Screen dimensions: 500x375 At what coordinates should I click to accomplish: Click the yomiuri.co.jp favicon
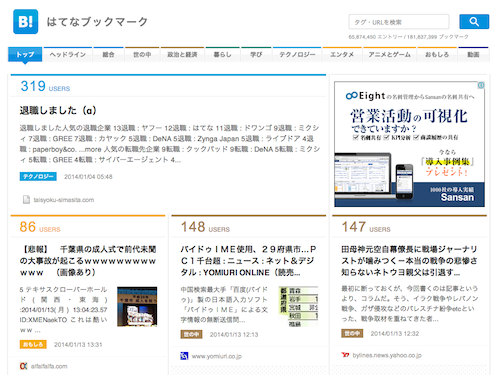tap(184, 356)
